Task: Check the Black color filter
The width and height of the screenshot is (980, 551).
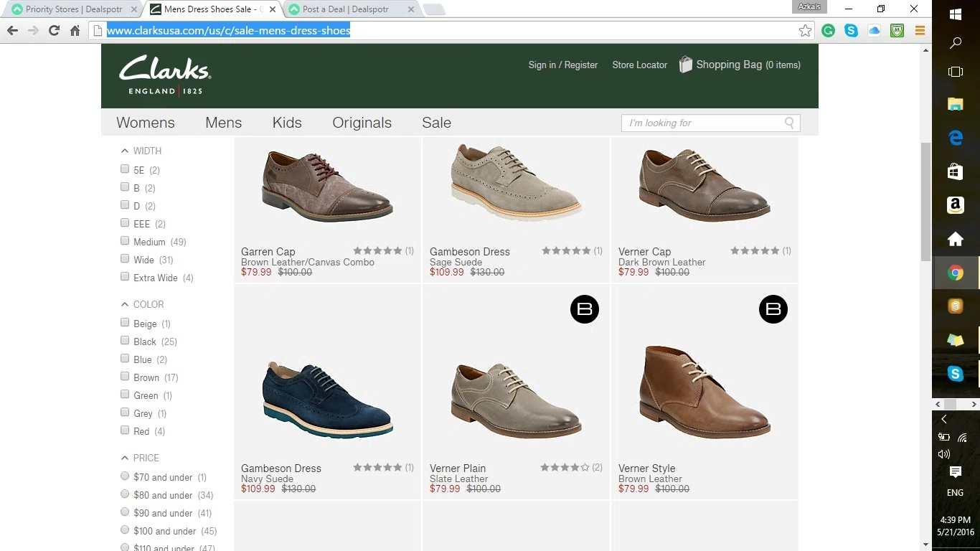Action: point(125,341)
